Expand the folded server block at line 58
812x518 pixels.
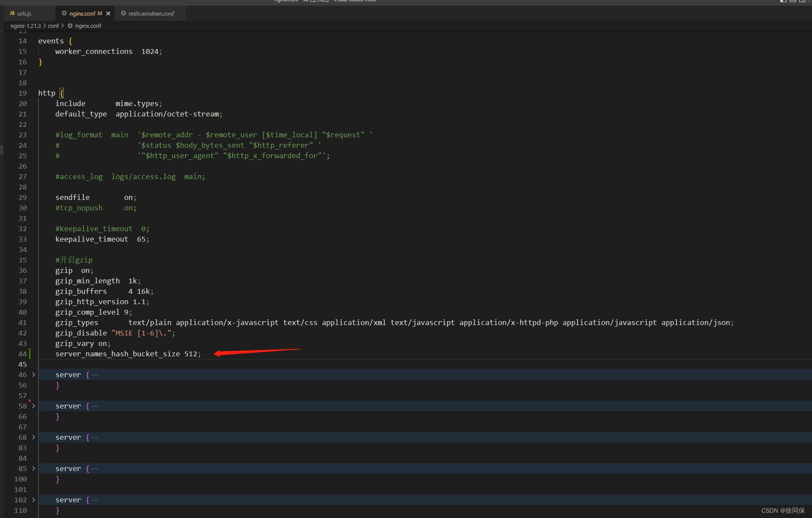[33, 406]
